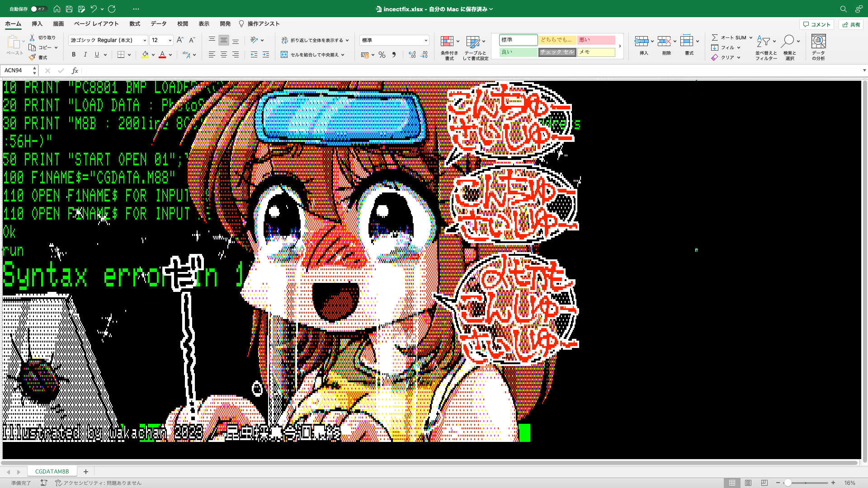Decrease decimal places icon

[x=424, y=55]
